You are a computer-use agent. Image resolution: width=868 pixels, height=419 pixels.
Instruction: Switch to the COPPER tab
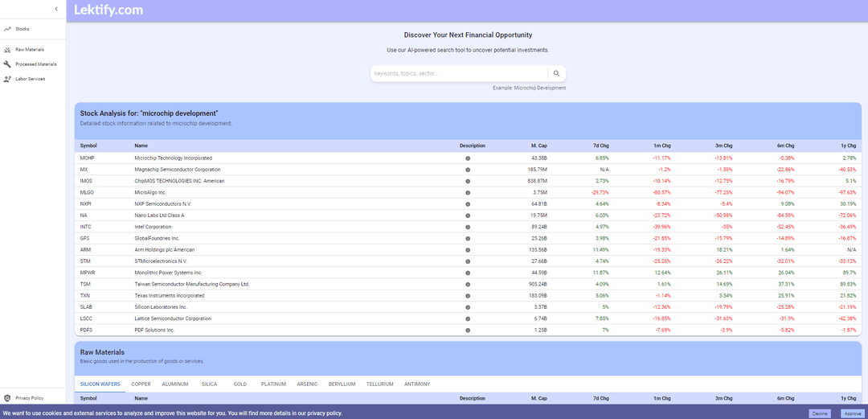point(141,384)
